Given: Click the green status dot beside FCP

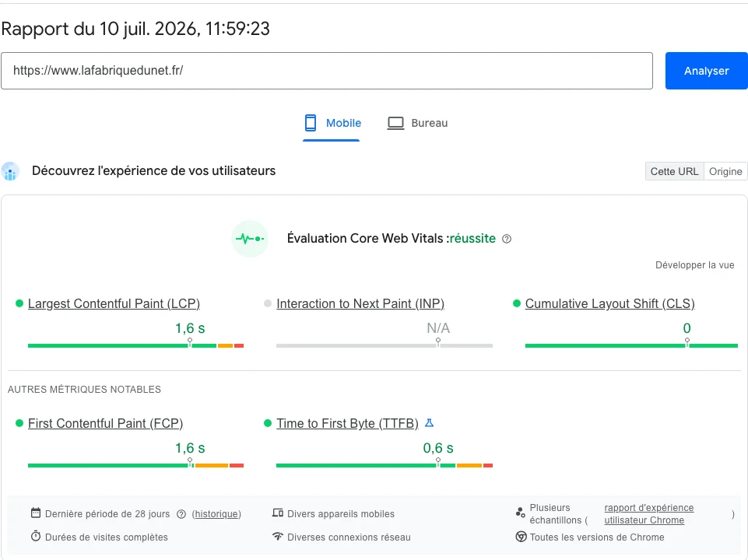Looking at the screenshot, I should tap(19, 423).
